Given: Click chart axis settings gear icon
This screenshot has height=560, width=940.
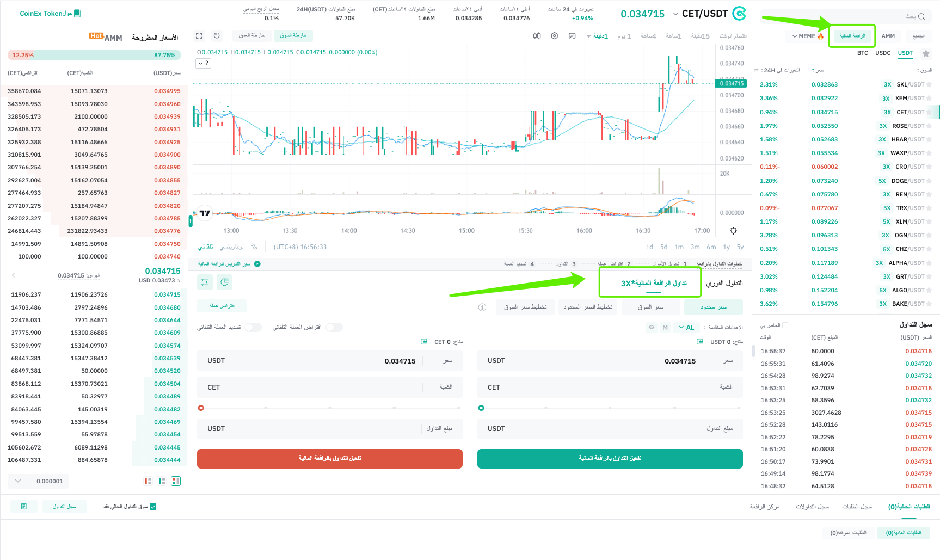Looking at the screenshot, I should pyautogui.click(x=733, y=231).
